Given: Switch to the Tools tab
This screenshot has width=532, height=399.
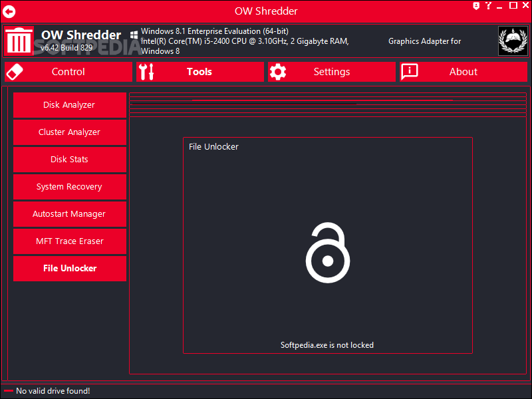Looking at the screenshot, I should [x=200, y=72].
